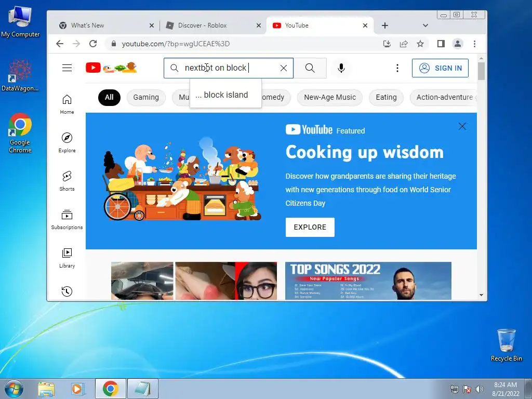Clear the search box text
The image size is (532, 399).
(284, 68)
